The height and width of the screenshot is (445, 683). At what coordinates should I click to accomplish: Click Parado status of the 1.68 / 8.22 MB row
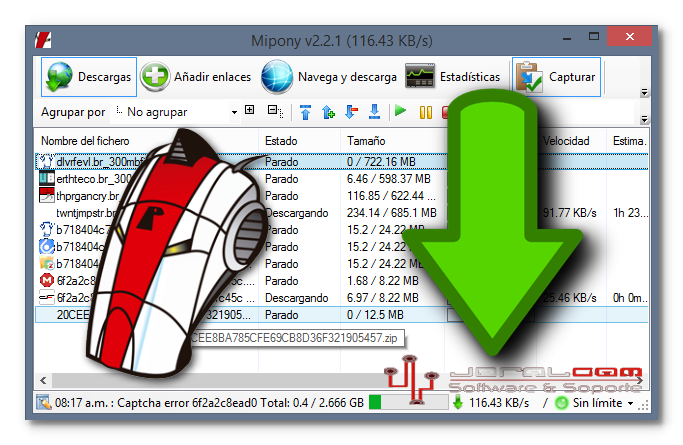tap(281, 281)
